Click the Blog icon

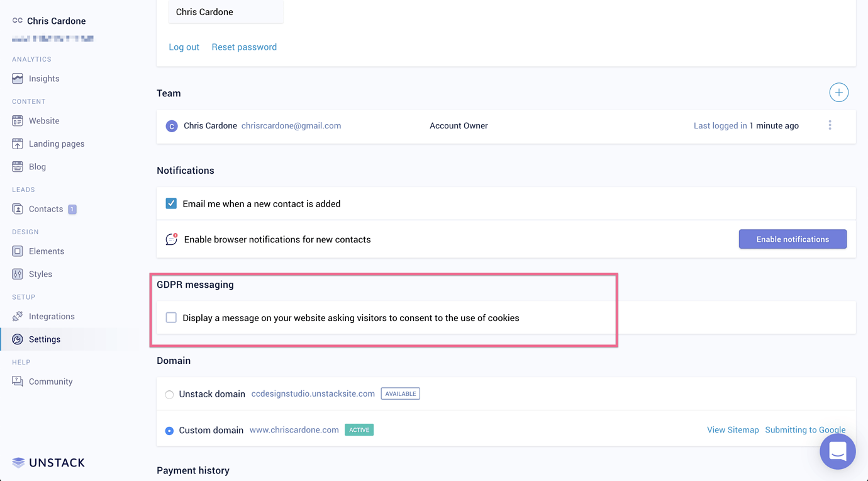click(18, 166)
